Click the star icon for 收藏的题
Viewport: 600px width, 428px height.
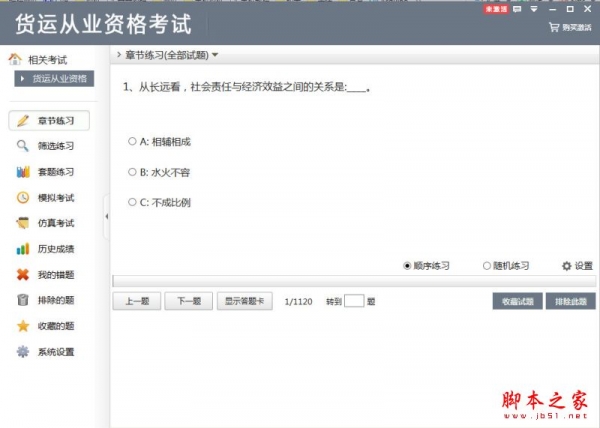pyautogui.click(x=23, y=326)
